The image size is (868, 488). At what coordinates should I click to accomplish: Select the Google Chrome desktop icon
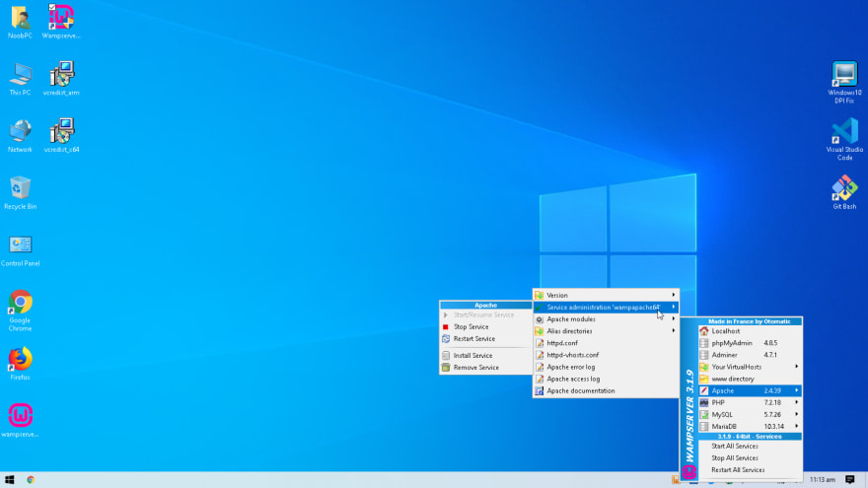(20, 311)
